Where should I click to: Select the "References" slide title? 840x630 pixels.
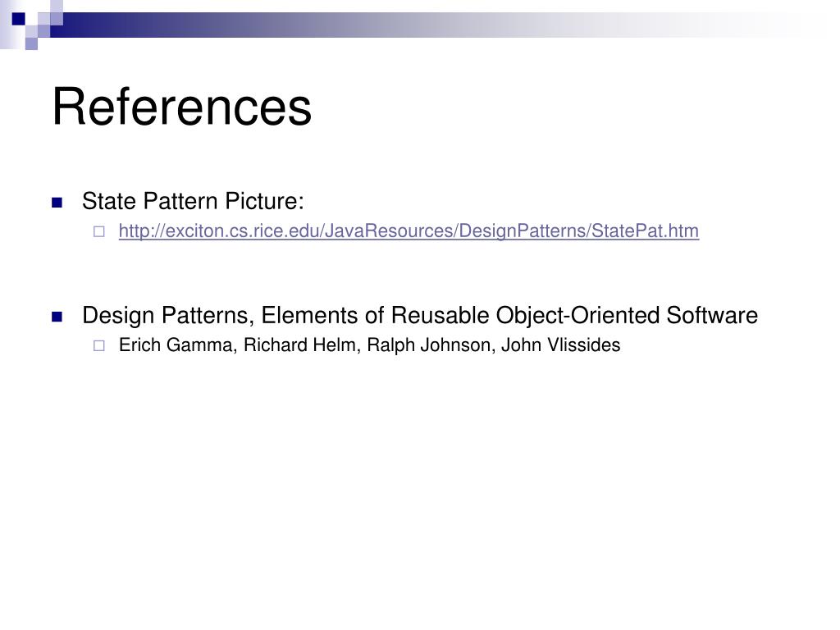coord(181,107)
